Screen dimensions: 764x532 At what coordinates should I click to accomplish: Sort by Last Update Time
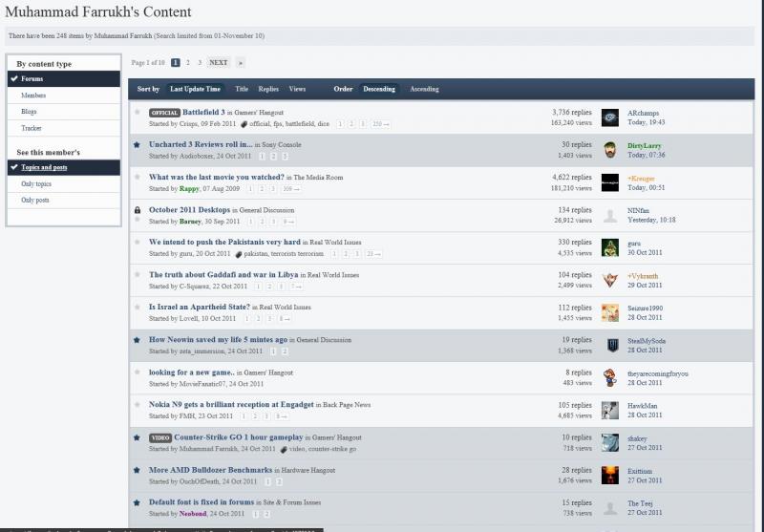click(x=195, y=89)
